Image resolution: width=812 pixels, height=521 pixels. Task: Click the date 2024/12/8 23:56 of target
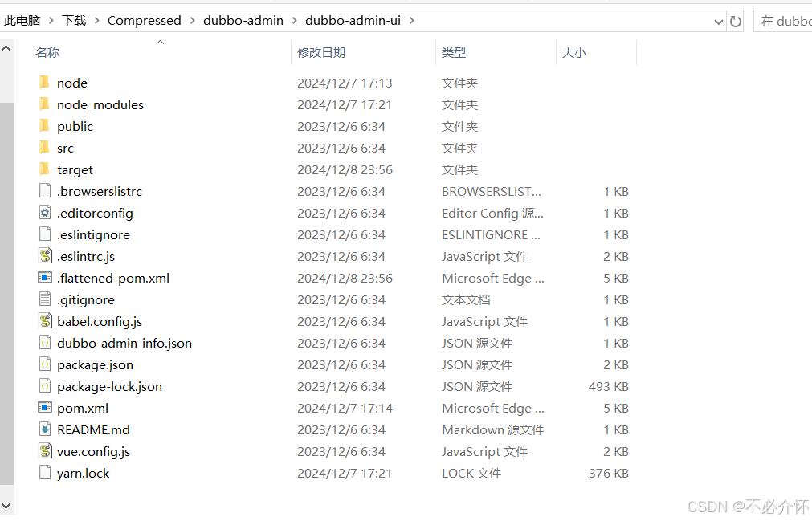[345, 169]
